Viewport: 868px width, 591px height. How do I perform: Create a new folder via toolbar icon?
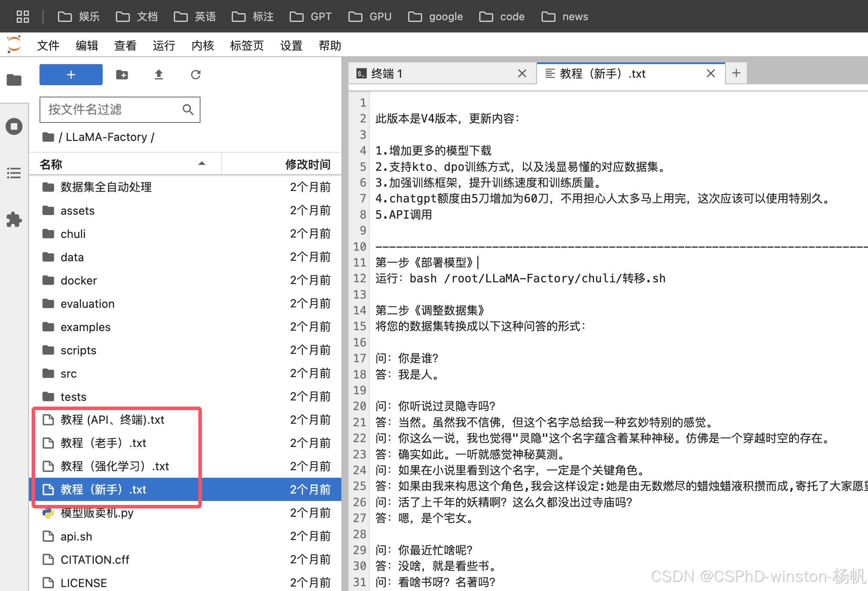[x=122, y=75]
